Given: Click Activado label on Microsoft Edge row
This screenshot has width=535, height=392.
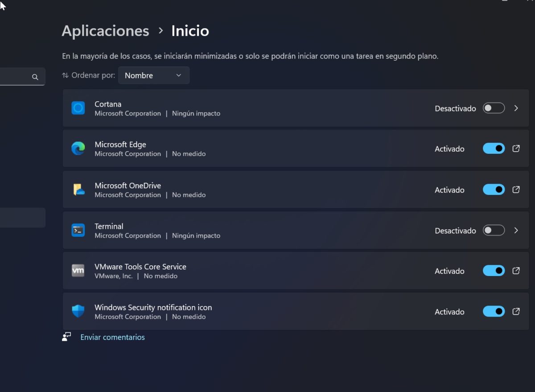Looking at the screenshot, I should 449,149.
